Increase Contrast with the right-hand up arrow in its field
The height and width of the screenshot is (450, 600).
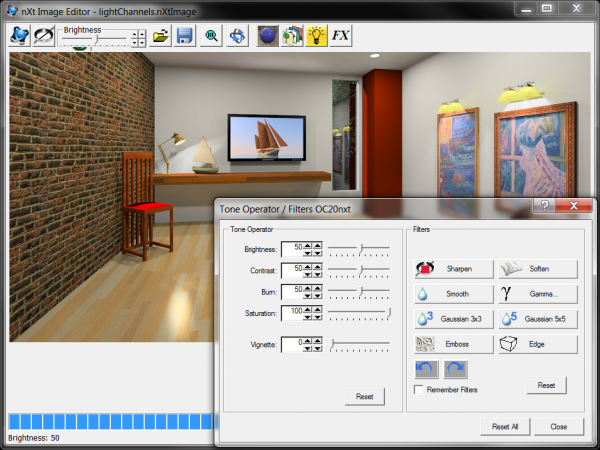tap(318, 267)
